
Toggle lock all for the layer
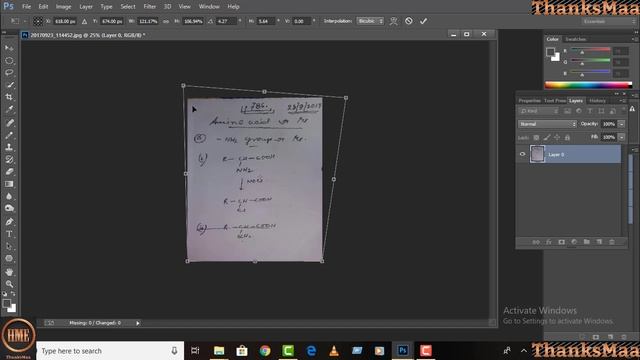[x=567, y=138]
